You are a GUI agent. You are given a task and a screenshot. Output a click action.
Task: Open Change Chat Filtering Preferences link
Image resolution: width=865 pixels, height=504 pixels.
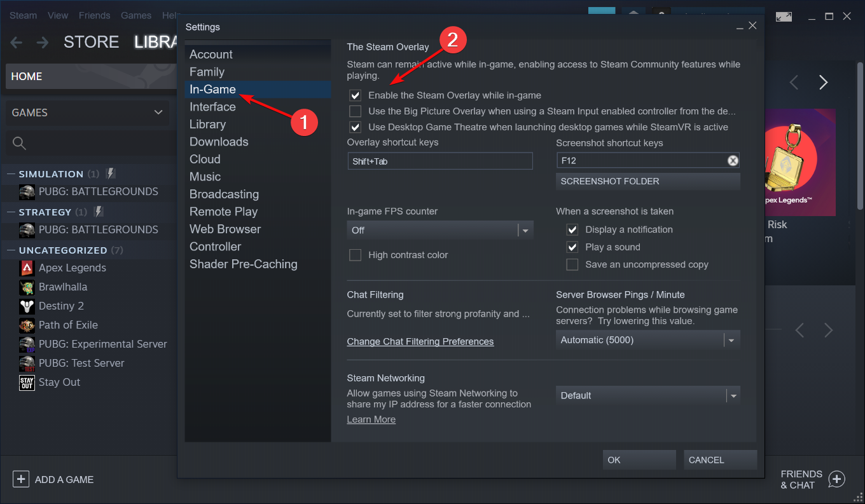click(420, 341)
